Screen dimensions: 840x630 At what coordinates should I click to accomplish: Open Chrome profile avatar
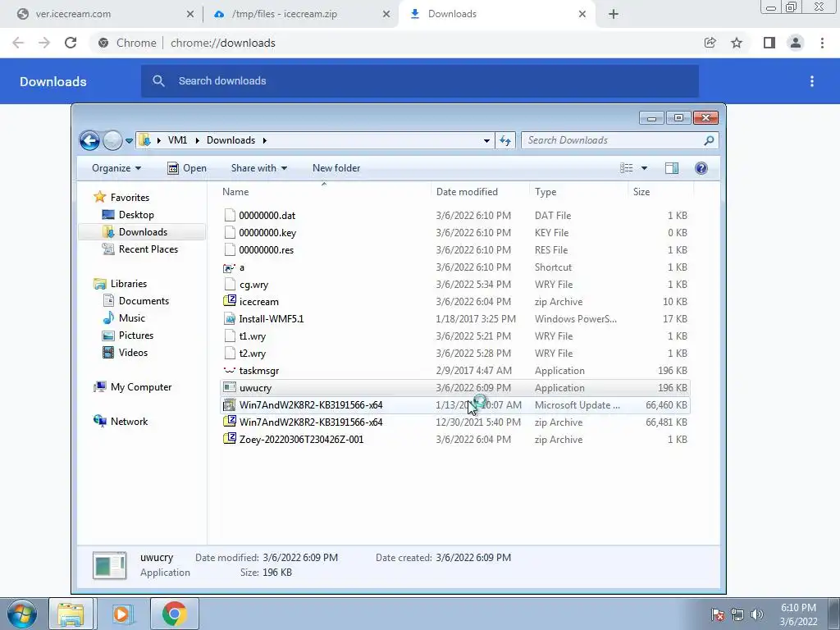point(796,43)
